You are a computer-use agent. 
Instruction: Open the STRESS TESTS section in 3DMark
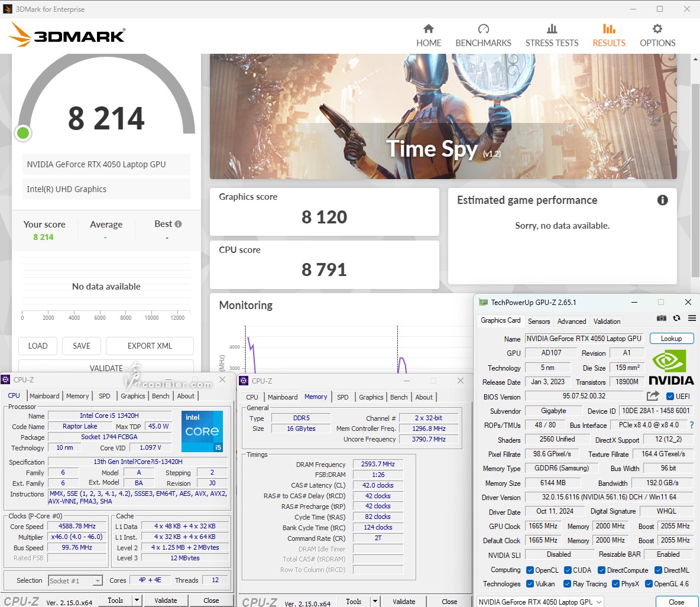click(x=552, y=35)
